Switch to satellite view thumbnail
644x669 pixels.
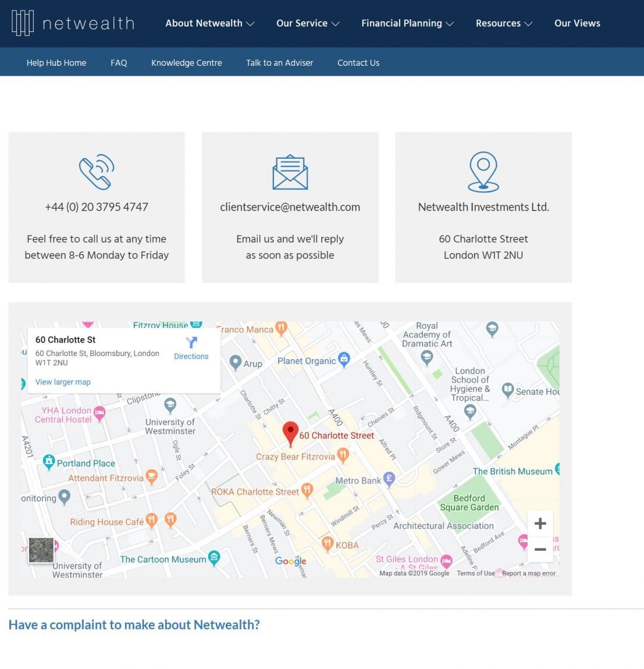(x=41, y=550)
